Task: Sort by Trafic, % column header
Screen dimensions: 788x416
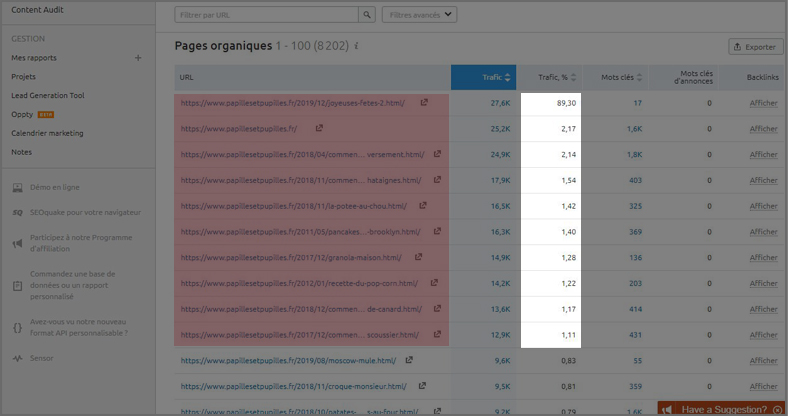Action: tap(550, 77)
